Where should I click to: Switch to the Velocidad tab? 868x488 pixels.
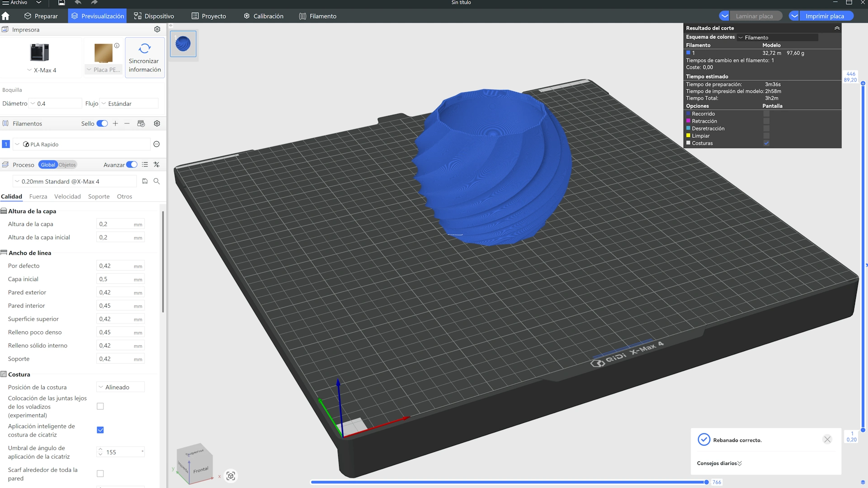(67, 197)
